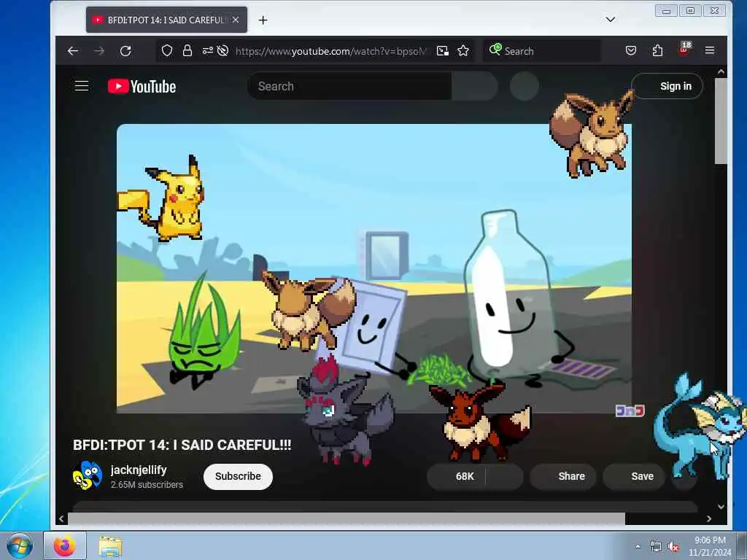The height and width of the screenshot is (560, 747).
Task: Click the video title BFDI:TPOT 14: I SAID CAREFUL!!!
Action: 182,445
